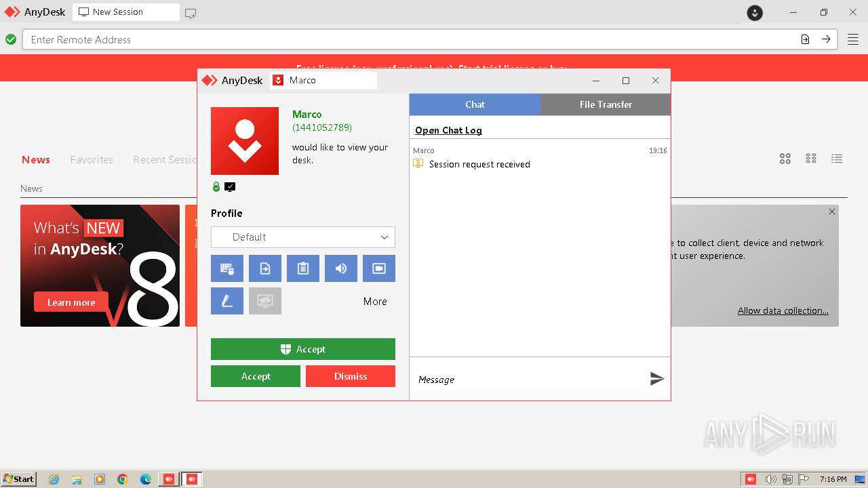Click AnyDesk logo in main title bar
Viewport: 868px width, 488px height.
[x=35, y=12]
